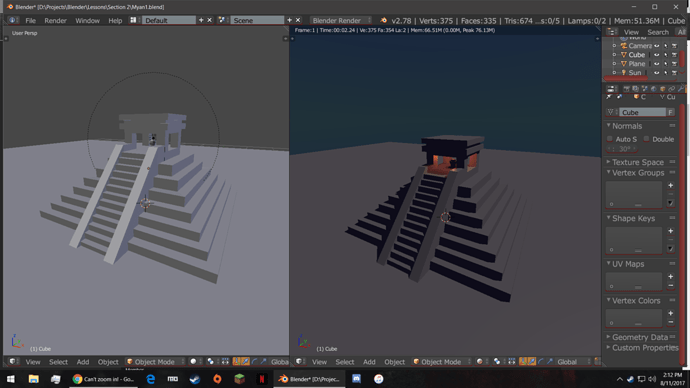
Task: Open the World properties tab icon
Action: (x=654, y=89)
